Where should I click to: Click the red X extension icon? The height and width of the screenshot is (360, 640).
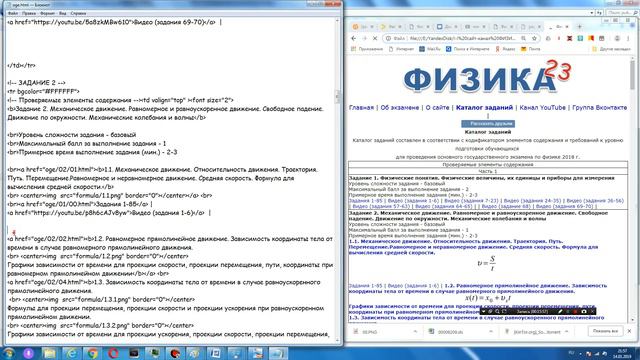(569, 38)
